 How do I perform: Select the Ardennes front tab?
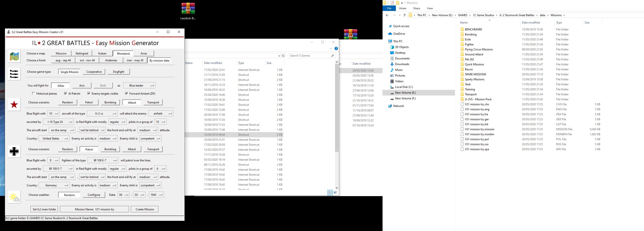point(111,60)
